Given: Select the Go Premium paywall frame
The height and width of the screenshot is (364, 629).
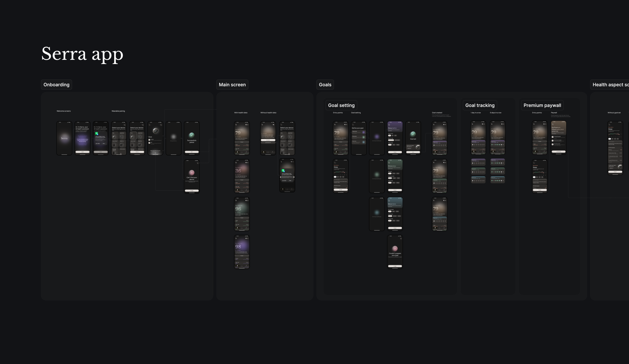Looking at the screenshot, I should point(559,138).
